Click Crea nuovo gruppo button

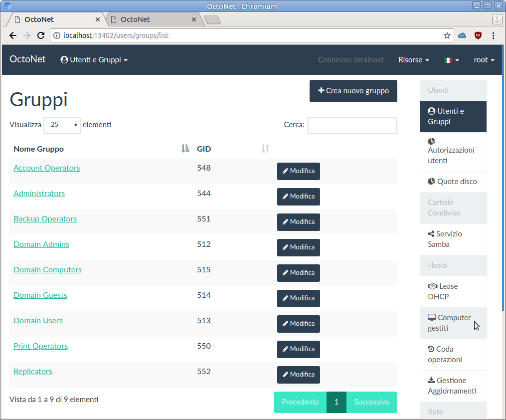coord(353,91)
